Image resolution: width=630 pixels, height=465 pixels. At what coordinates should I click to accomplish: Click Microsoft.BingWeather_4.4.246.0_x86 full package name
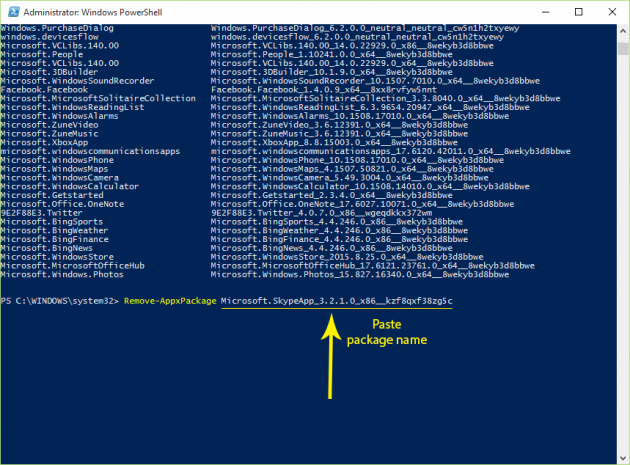pos(340,230)
